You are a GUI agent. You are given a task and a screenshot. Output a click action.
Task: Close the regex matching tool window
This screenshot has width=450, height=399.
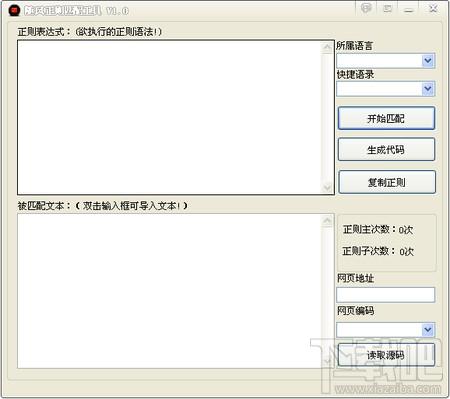[x=433, y=9]
